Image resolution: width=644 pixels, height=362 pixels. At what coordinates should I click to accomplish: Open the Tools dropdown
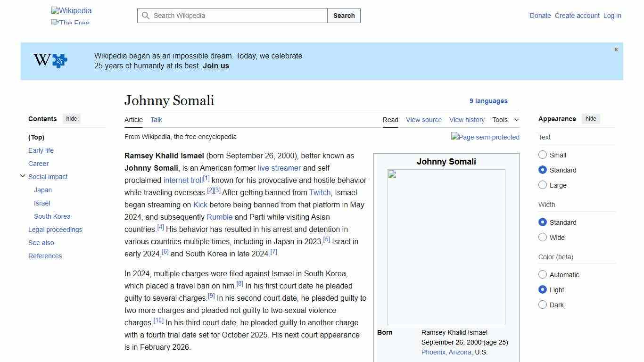pyautogui.click(x=505, y=120)
